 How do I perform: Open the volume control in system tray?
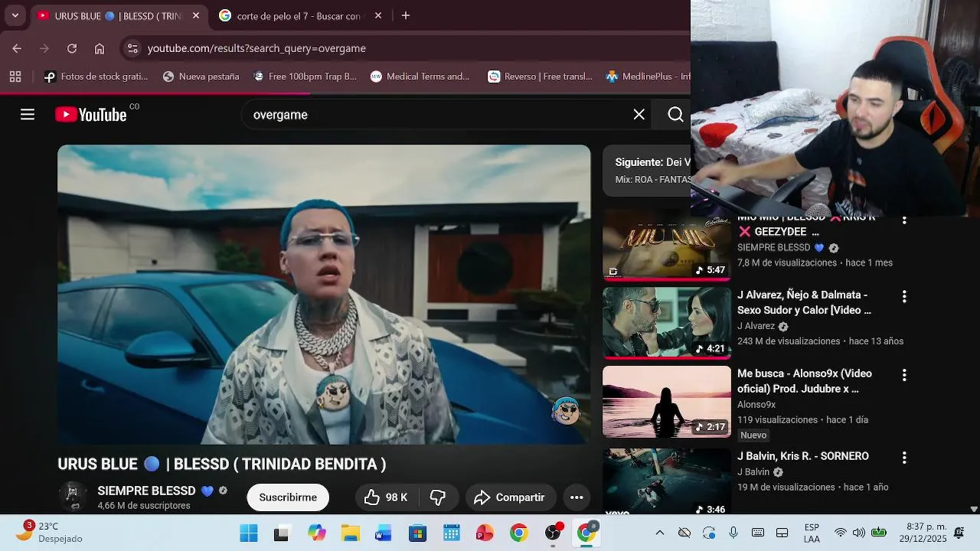[859, 533]
